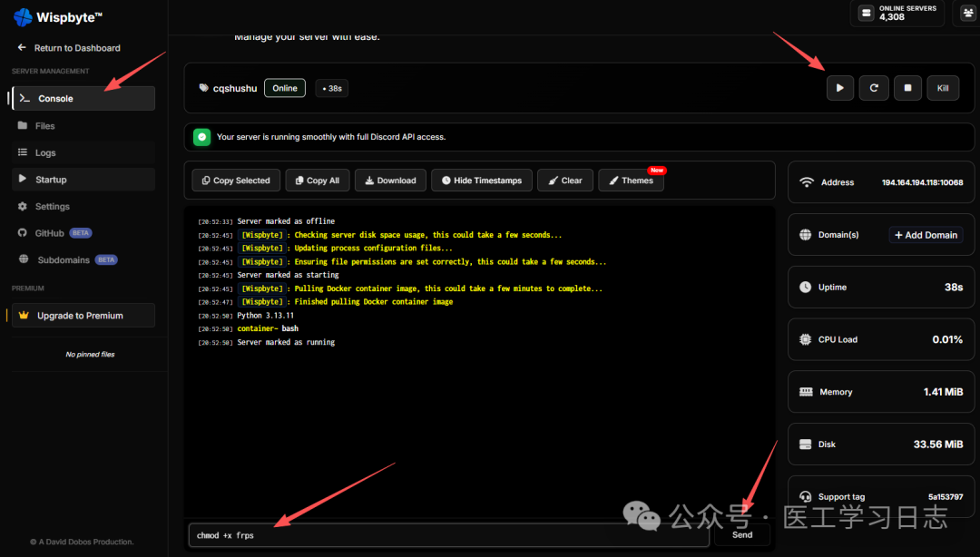Open the Themes option

point(632,181)
